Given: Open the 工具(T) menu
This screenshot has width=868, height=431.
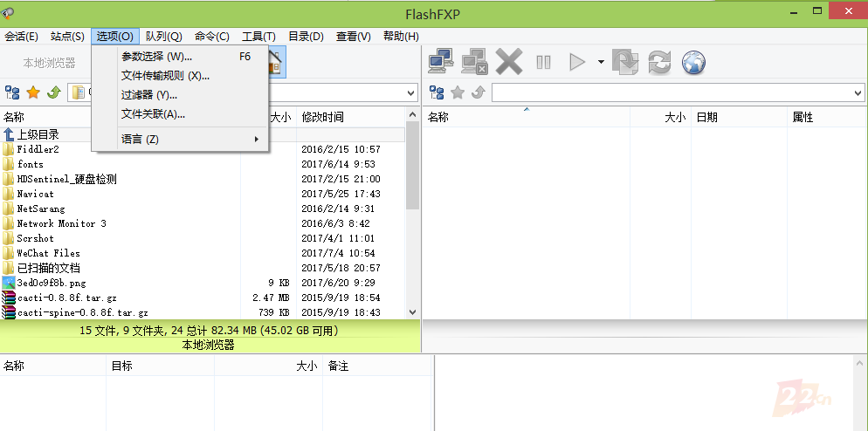Looking at the screenshot, I should 258,37.
